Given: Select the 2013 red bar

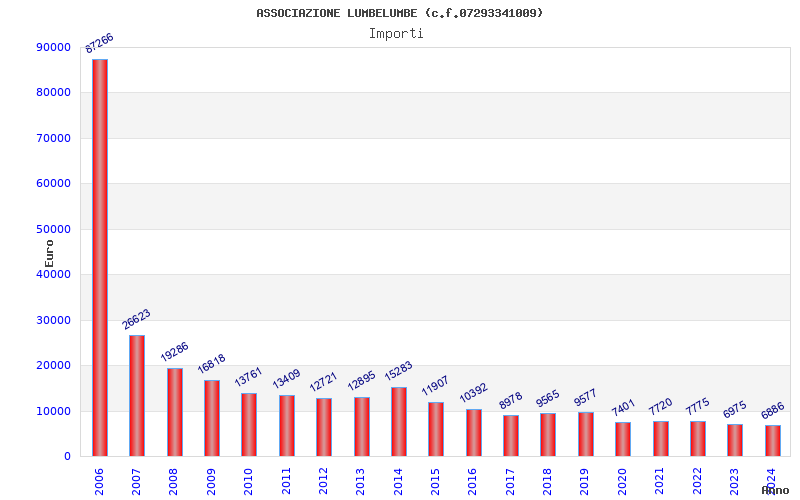Looking at the screenshot, I should pyautogui.click(x=362, y=427).
